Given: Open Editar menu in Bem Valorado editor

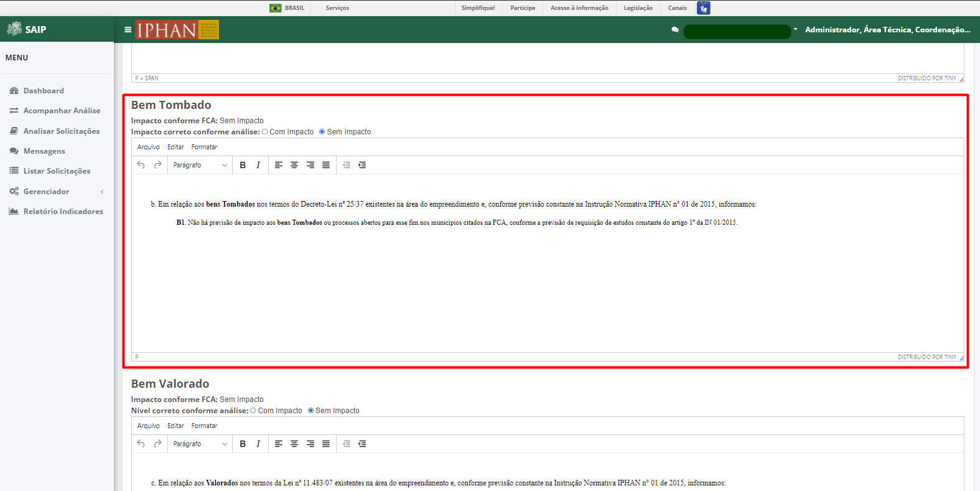Looking at the screenshot, I should [175, 426].
